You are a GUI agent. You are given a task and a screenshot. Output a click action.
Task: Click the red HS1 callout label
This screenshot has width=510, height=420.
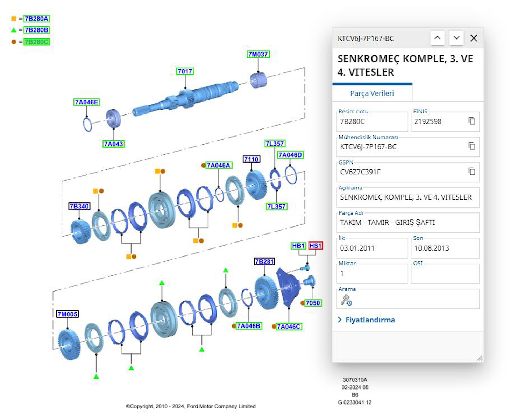tap(315, 246)
